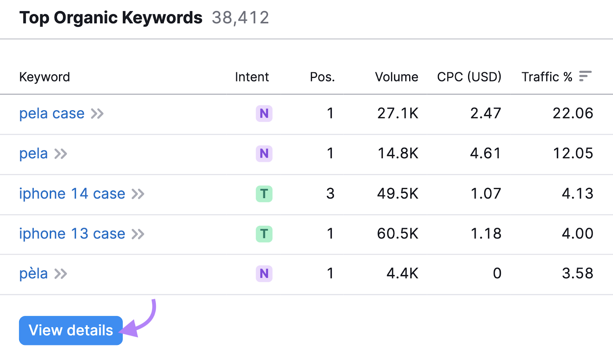Click the T intent badge for 'iphone 13 case'
Image resolution: width=613 pixels, height=364 pixels.
pyautogui.click(x=264, y=234)
